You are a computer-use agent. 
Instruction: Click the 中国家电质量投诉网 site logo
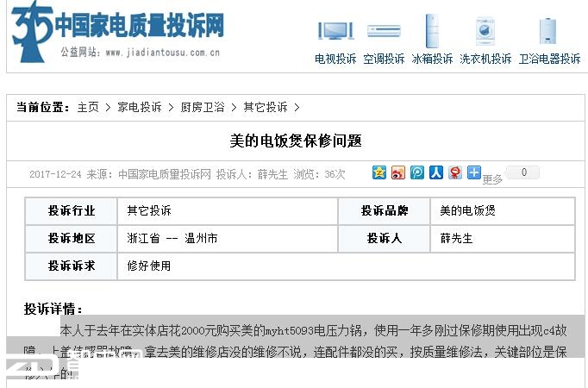point(118,31)
